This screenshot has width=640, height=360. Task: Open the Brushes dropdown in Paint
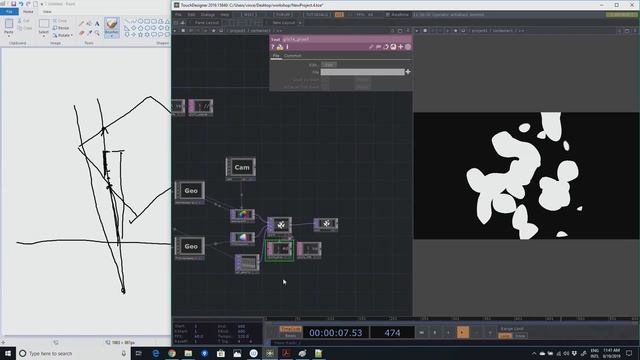point(111,35)
